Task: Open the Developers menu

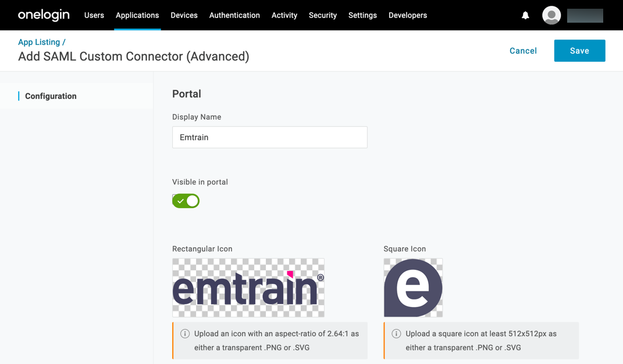Action: (x=408, y=16)
